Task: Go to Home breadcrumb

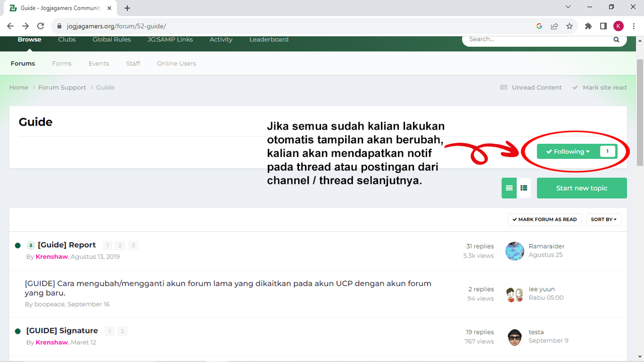Action: pyautogui.click(x=19, y=87)
